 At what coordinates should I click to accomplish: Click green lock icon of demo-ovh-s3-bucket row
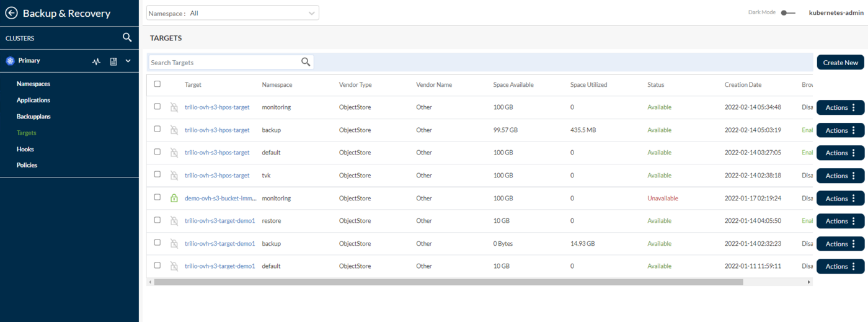coord(174,199)
